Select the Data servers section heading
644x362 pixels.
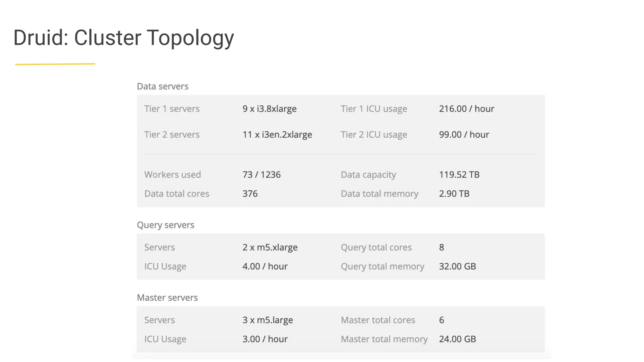(x=163, y=86)
